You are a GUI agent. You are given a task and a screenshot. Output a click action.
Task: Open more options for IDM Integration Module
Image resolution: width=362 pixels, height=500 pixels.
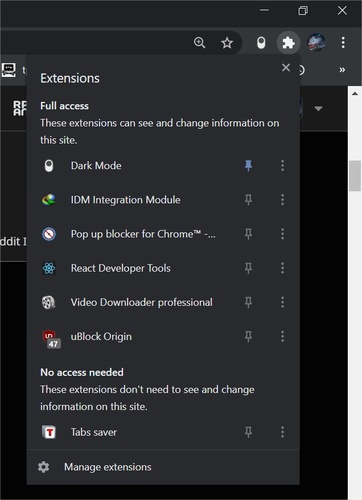pos(282,200)
